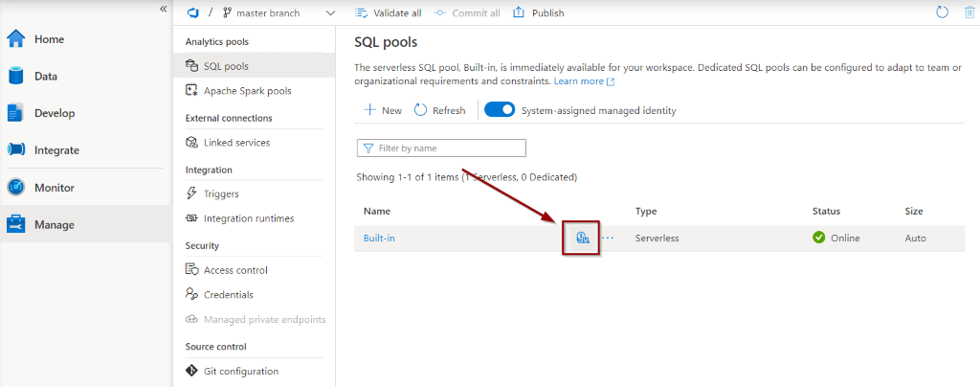Click the Refresh button above the list

click(440, 110)
